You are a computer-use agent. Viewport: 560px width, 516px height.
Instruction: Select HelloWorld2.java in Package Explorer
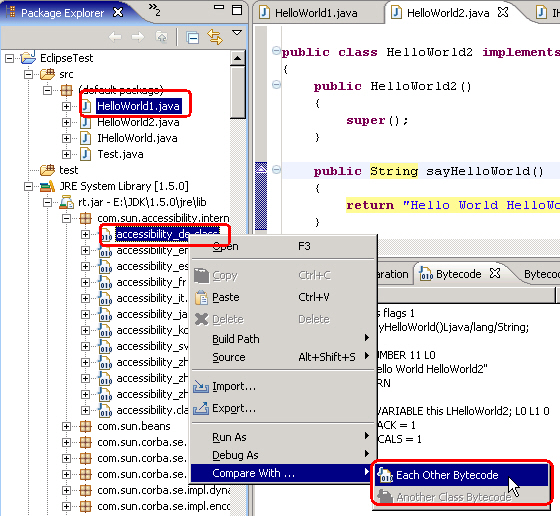point(138,122)
